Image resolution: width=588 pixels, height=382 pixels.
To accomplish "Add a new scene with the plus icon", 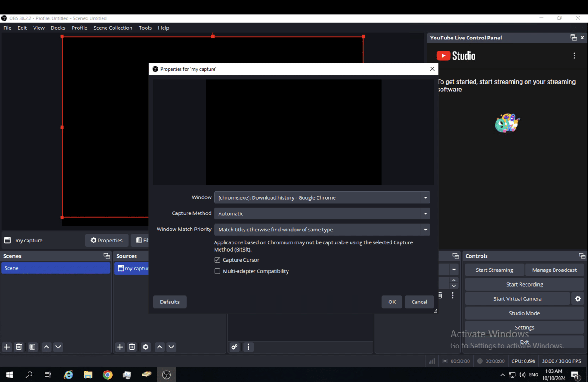I will click(x=6, y=347).
